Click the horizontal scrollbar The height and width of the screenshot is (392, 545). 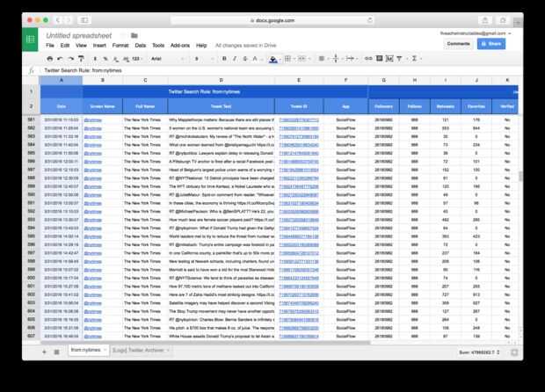click(x=206, y=343)
